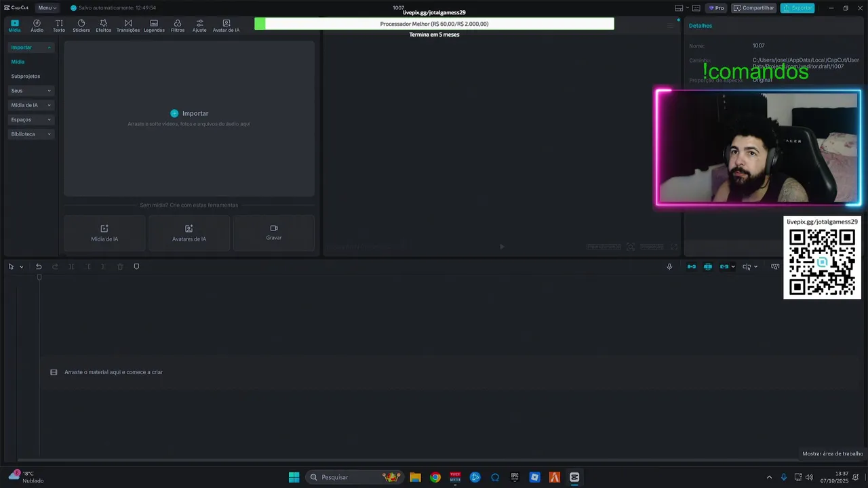Open the Efeitos tab
868x488 pixels.
tap(103, 26)
